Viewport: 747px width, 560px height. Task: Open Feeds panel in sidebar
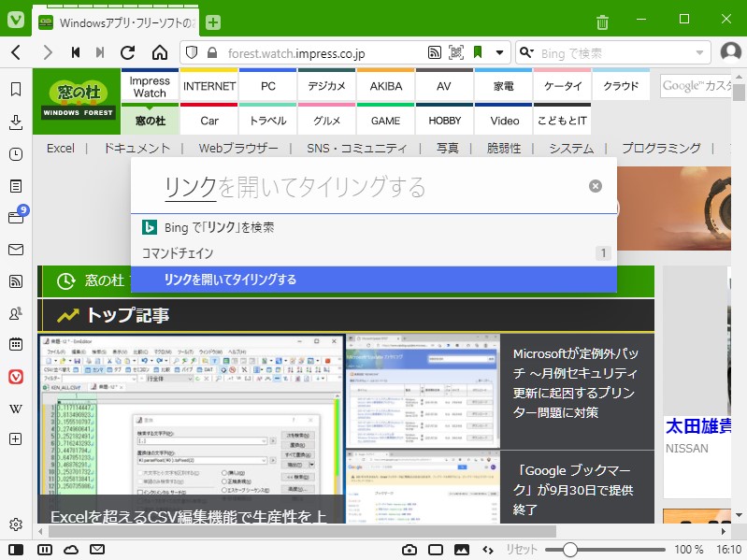click(x=16, y=281)
